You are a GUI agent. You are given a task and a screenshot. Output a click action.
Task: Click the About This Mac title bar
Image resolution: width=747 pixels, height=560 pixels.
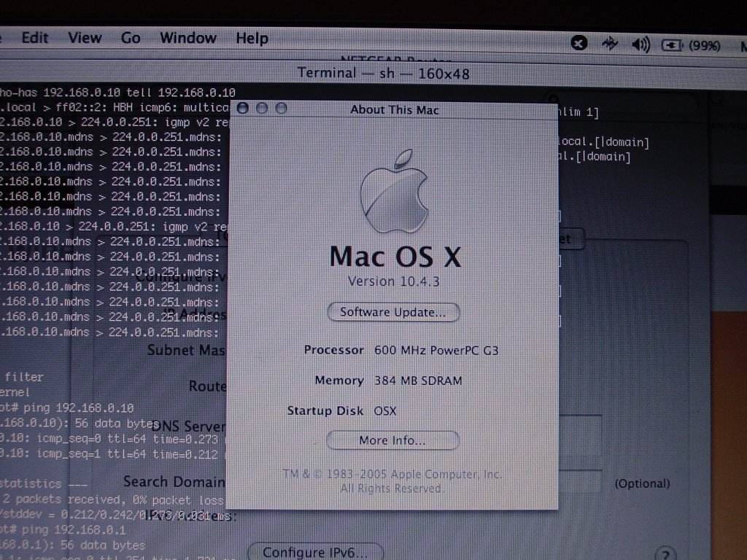point(395,109)
